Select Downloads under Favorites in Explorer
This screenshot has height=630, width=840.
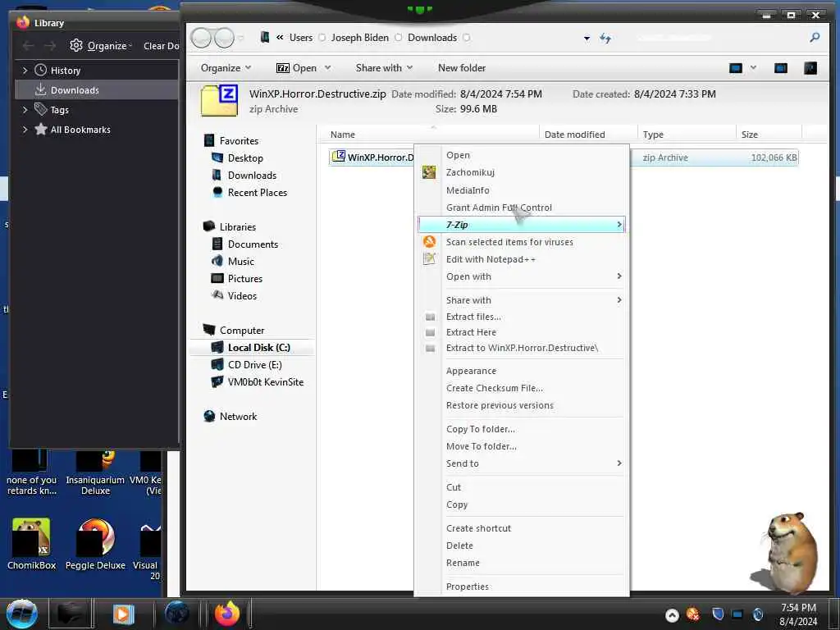click(252, 176)
